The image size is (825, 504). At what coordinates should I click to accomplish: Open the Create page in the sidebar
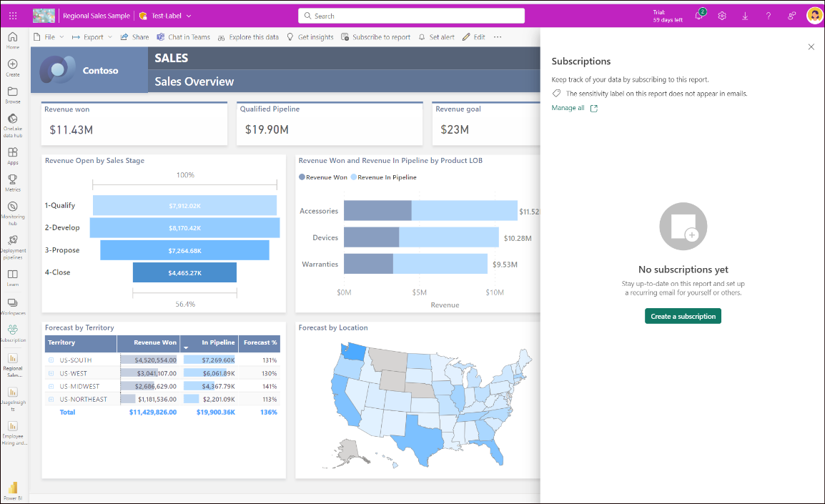[x=13, y=67]
